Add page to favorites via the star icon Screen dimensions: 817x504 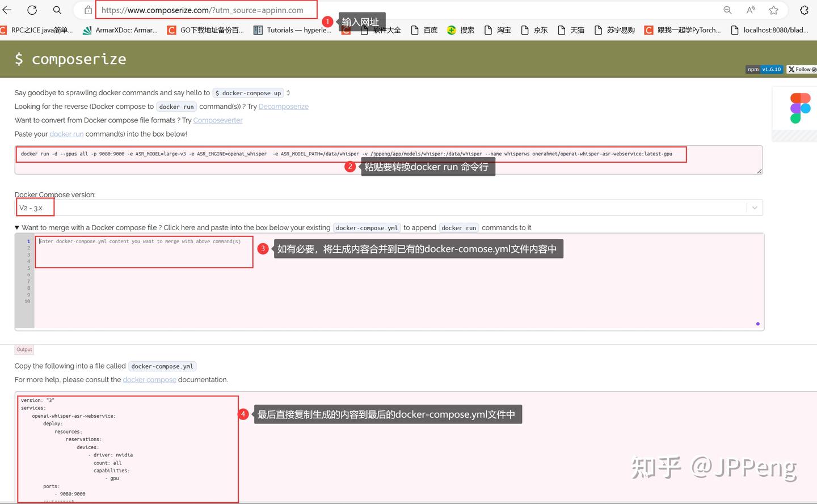click(x=773, y=10)
